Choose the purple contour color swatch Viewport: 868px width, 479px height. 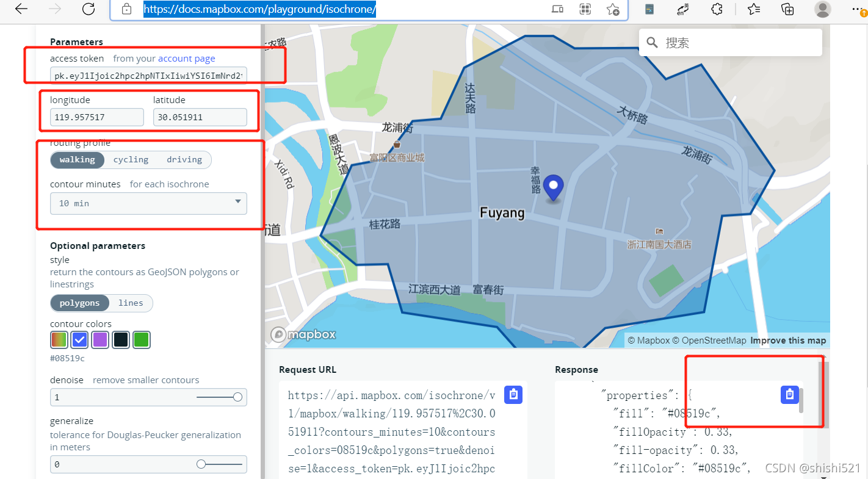[100, 340]
